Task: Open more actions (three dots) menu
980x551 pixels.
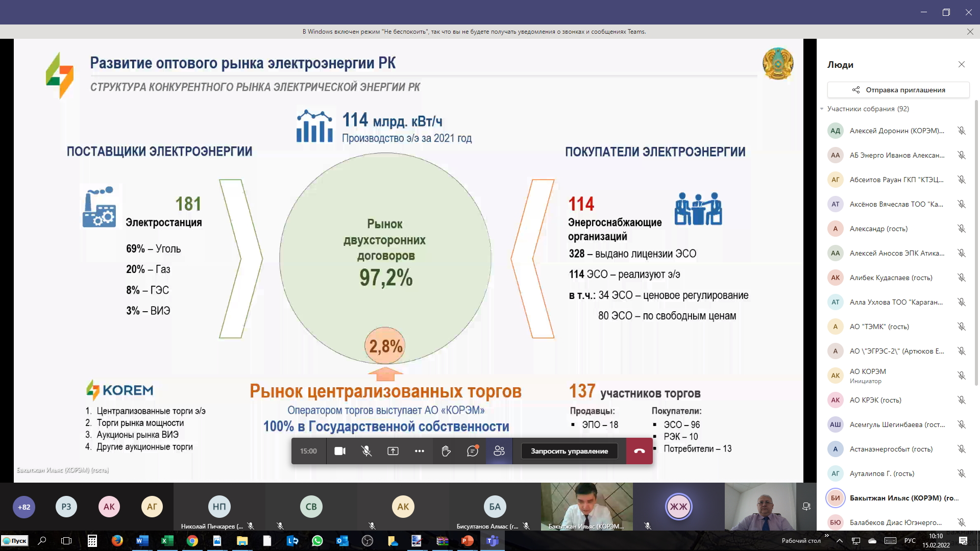Action: (x=420, y=451)
